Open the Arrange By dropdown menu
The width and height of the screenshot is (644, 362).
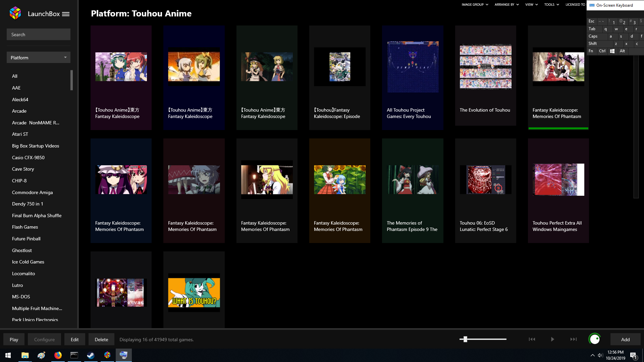[x=506, y=5]
